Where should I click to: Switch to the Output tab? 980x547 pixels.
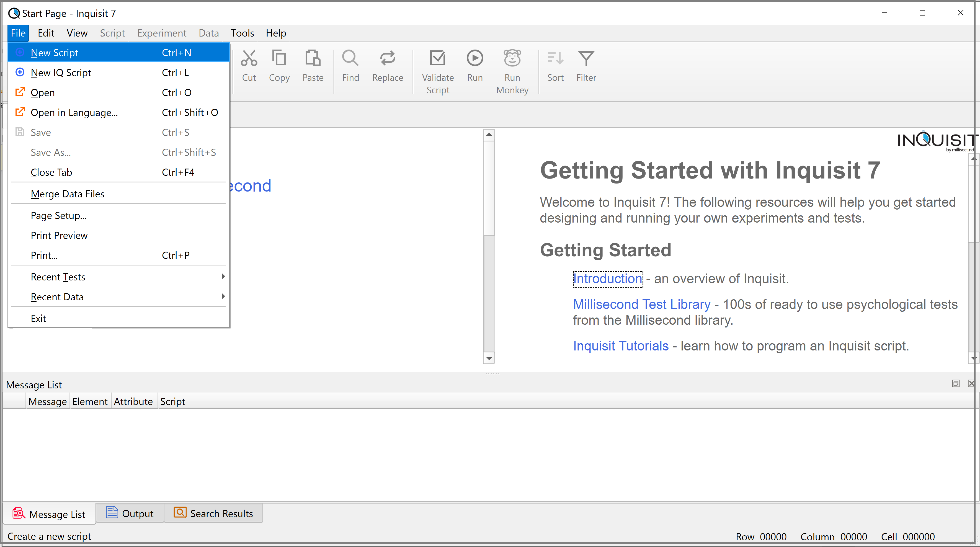point(130,513)
